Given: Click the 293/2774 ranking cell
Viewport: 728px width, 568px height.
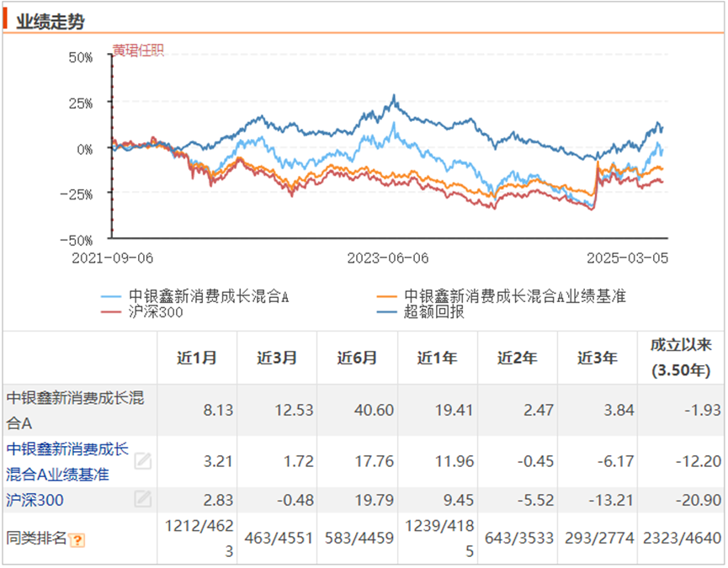Looking at the screenshot, I should [599, 539].
